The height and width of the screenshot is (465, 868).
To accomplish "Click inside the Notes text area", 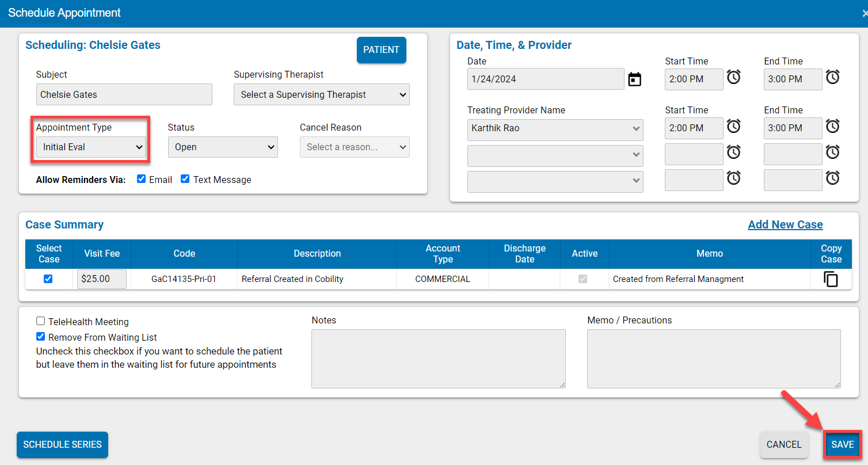I will (438, 357).
